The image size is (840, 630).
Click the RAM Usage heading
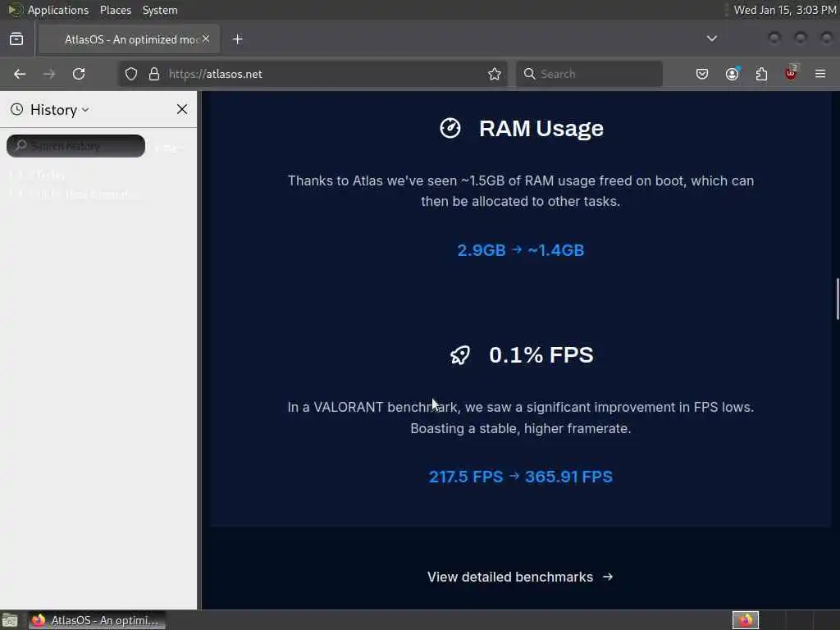tap(541, 129)
